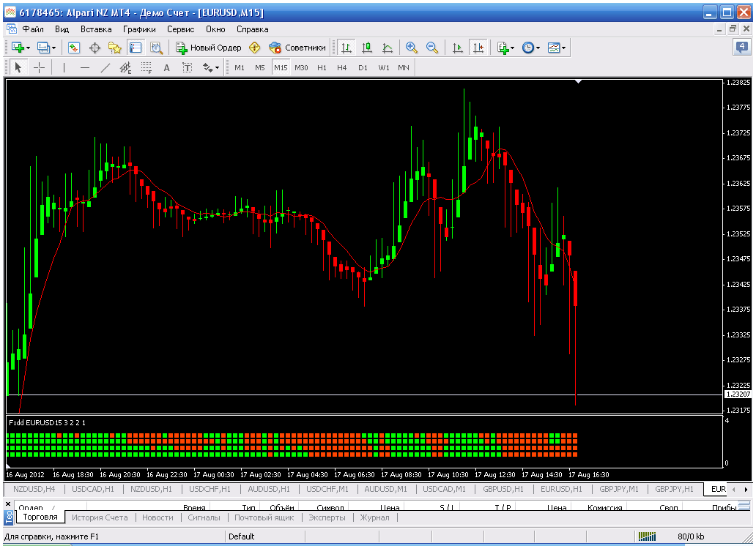Click the Templates icon

point(554,48)
